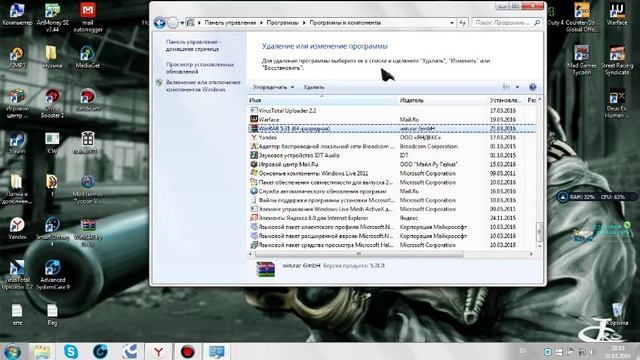Open the "Упорядочить" dropdown menu
The image size is (640, 360).
[273, 87]
